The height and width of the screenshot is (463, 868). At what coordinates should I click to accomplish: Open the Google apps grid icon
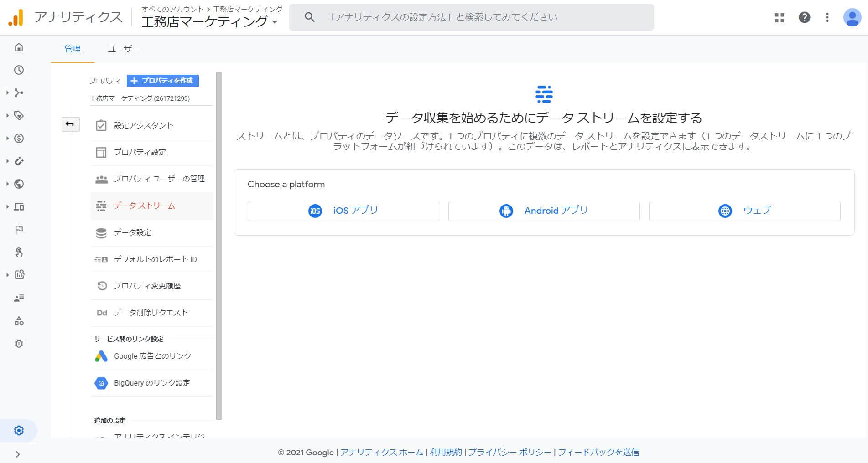coord(779,17)
